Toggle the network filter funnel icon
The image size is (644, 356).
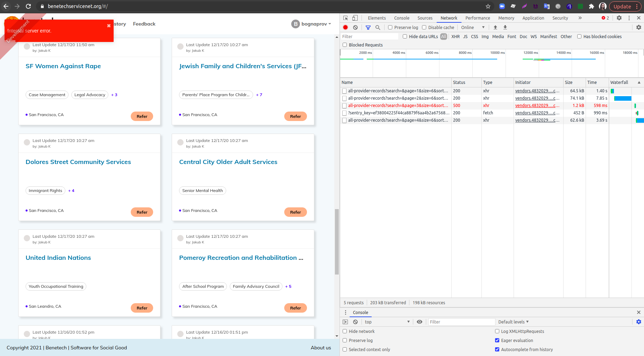coord(368,27)
